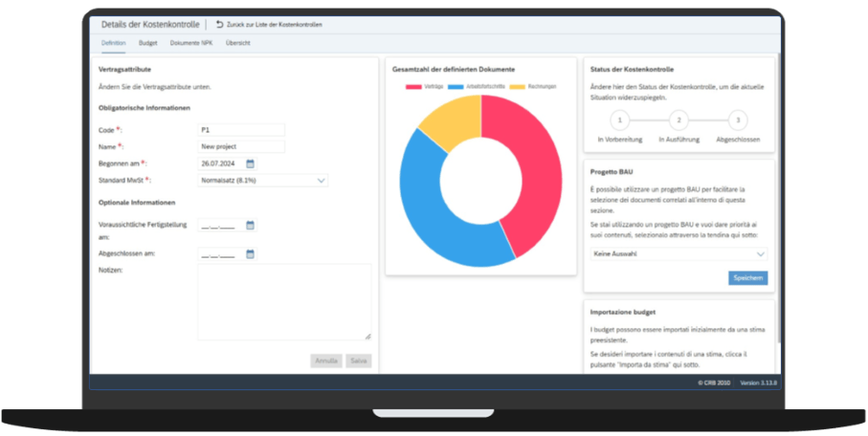This screenshot has height=436, width=868.
Task: Select the Definition tab
Action: [113, 43]
